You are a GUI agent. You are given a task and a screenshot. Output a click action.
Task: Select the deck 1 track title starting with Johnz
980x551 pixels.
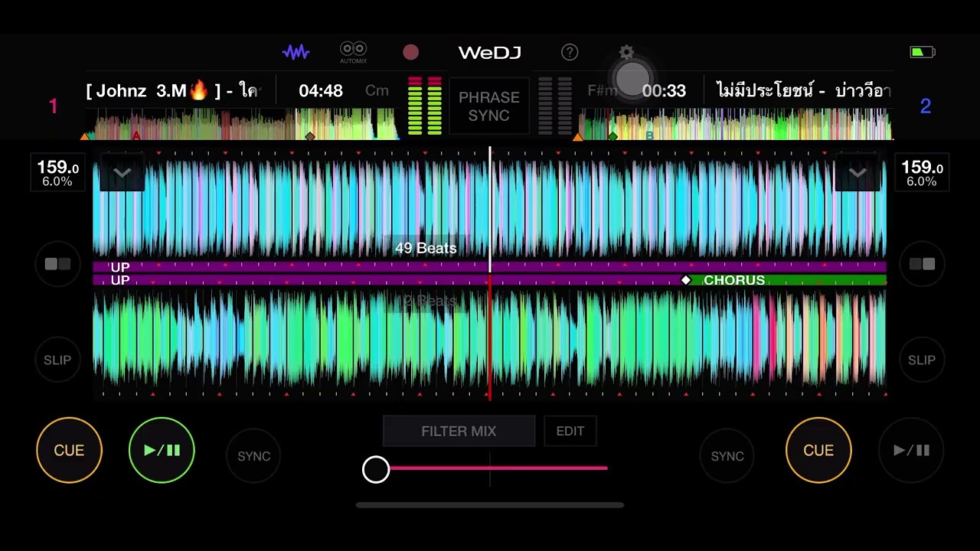coord(172,91)
